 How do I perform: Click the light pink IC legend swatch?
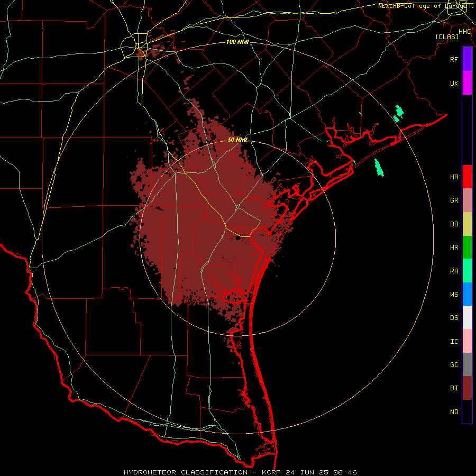(x=467, y=341)
